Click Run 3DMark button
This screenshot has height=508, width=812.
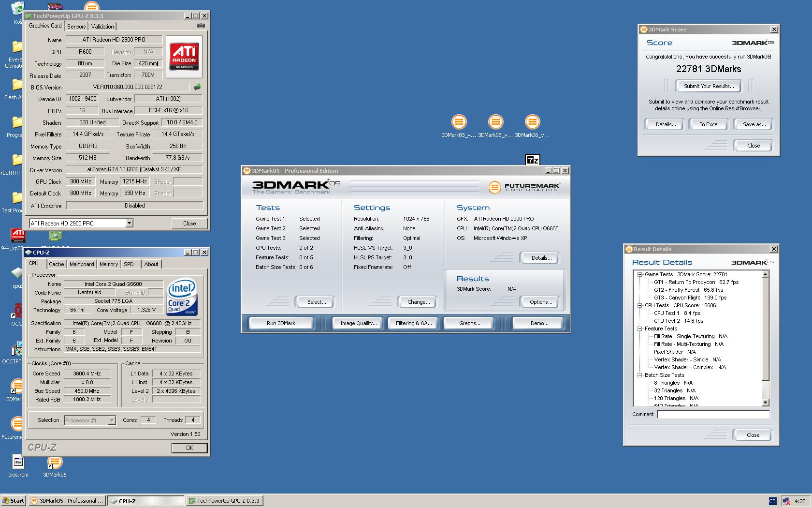coord(281,323)
